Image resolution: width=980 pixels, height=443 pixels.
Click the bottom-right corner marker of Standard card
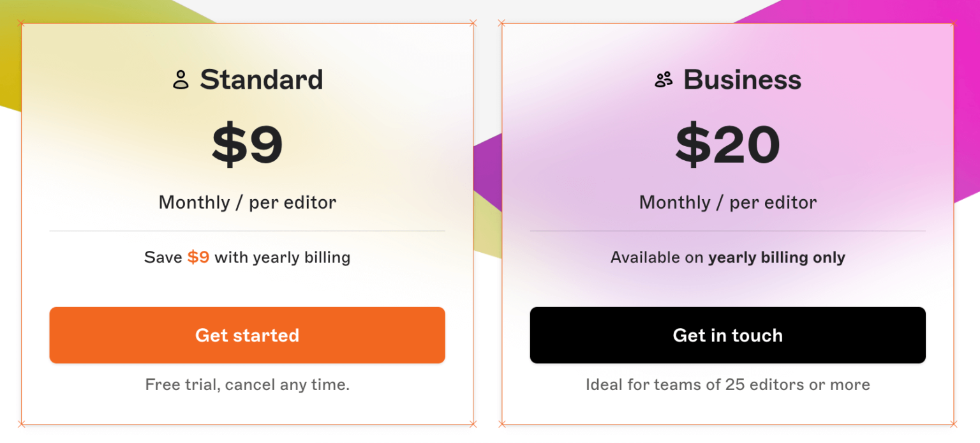pos(473,424)
